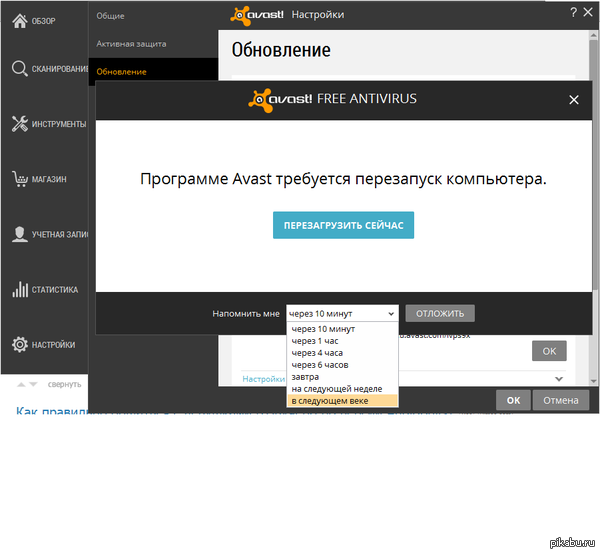600x554 pixels.
Task: Click the Настройки gear icon
Action: coord(19,344)
